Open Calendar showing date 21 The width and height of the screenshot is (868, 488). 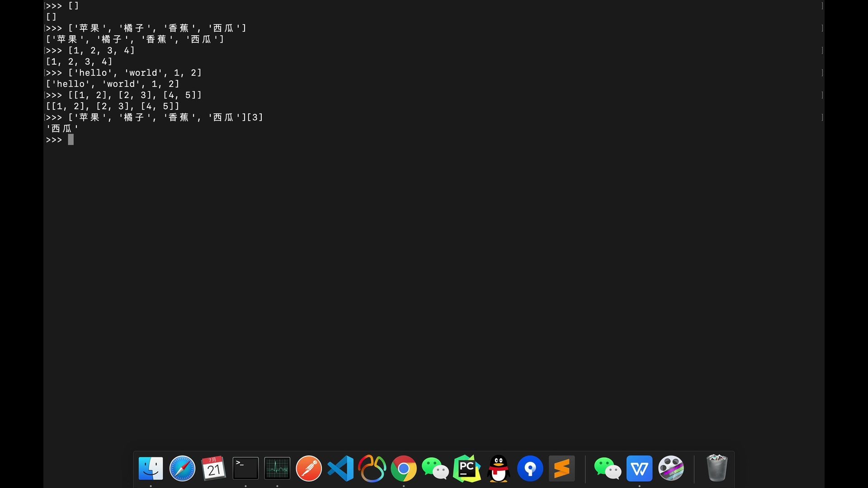click(x=214, y=469)
